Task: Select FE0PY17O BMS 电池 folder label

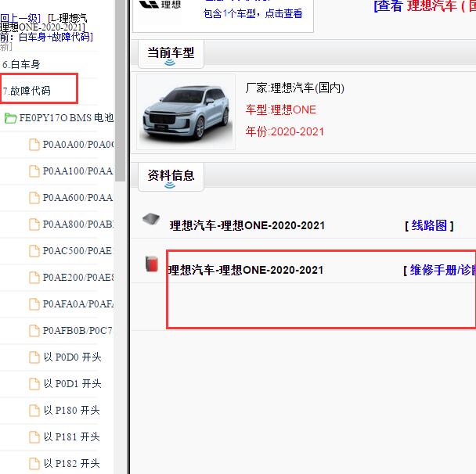Action: [67, 117]
